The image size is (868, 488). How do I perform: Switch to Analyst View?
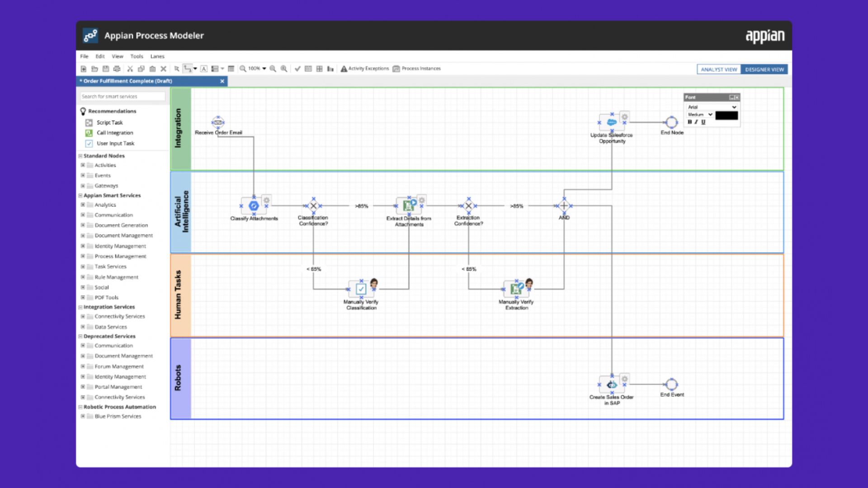[x=719, y=69]
